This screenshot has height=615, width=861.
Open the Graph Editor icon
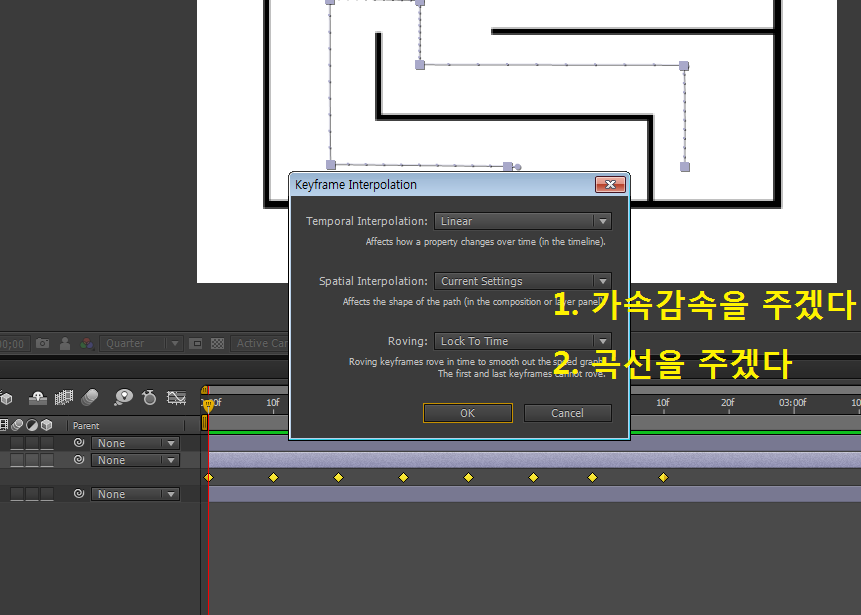point(176,398)
